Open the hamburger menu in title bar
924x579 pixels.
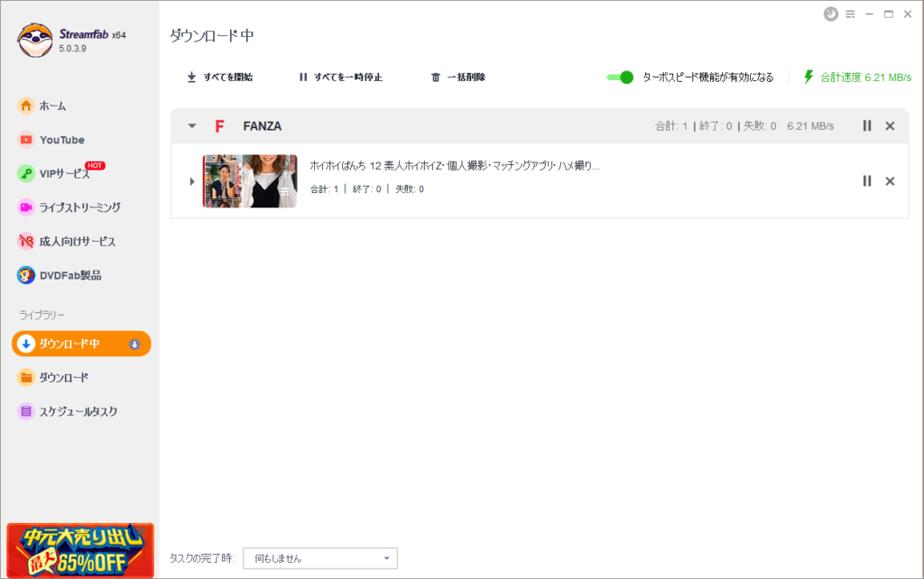pyautogui.click(x=850, y=14)
